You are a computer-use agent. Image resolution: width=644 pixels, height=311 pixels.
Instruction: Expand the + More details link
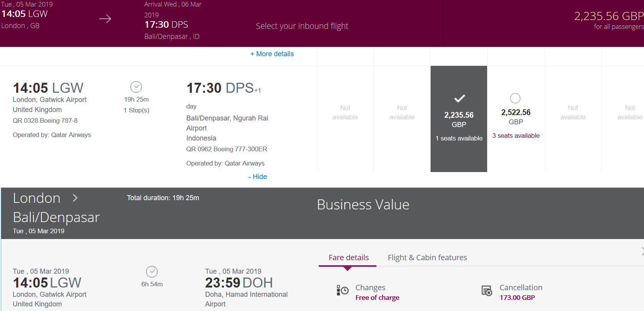(272, 54)
